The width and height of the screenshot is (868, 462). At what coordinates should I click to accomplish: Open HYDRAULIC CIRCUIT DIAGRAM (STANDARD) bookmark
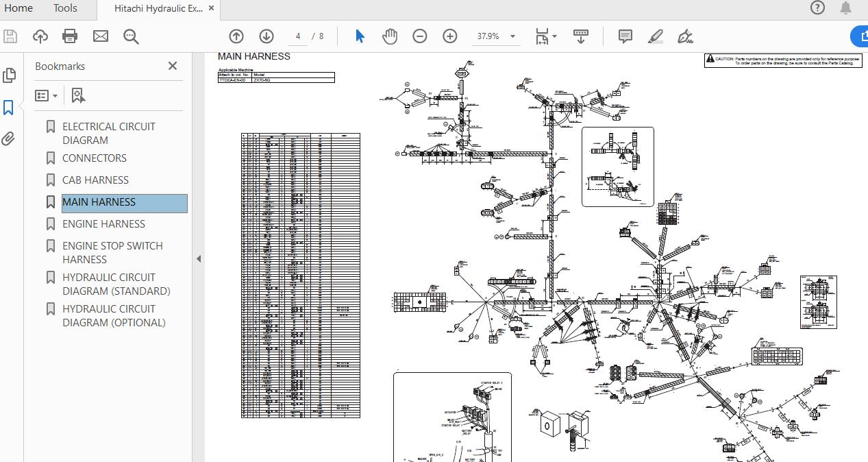[x=116, y=284]
